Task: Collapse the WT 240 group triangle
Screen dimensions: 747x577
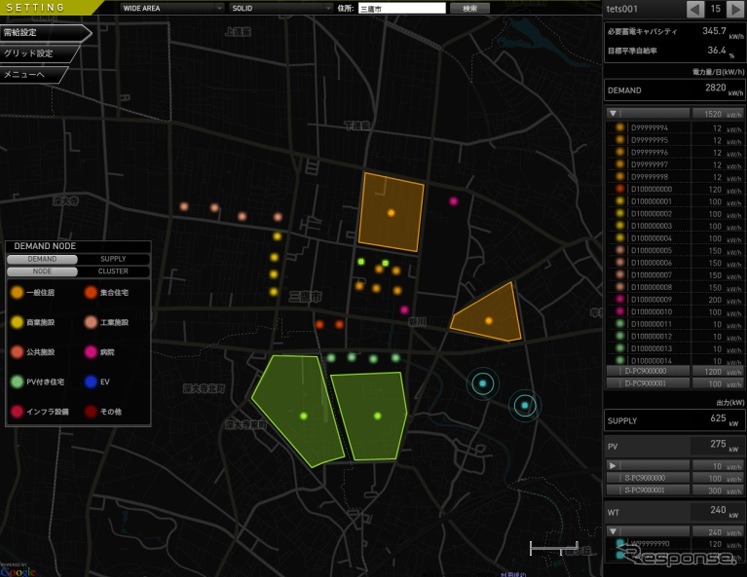Action: [613, 531]
